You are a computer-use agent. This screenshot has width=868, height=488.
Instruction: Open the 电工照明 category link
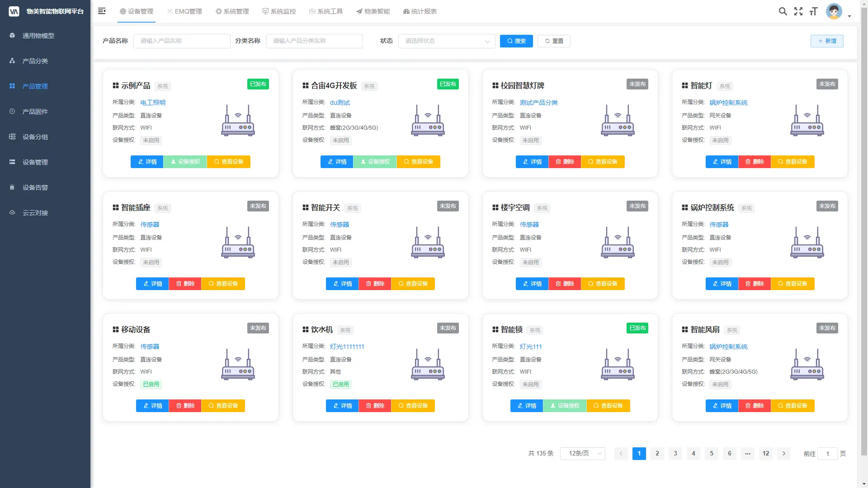[154, 103]
